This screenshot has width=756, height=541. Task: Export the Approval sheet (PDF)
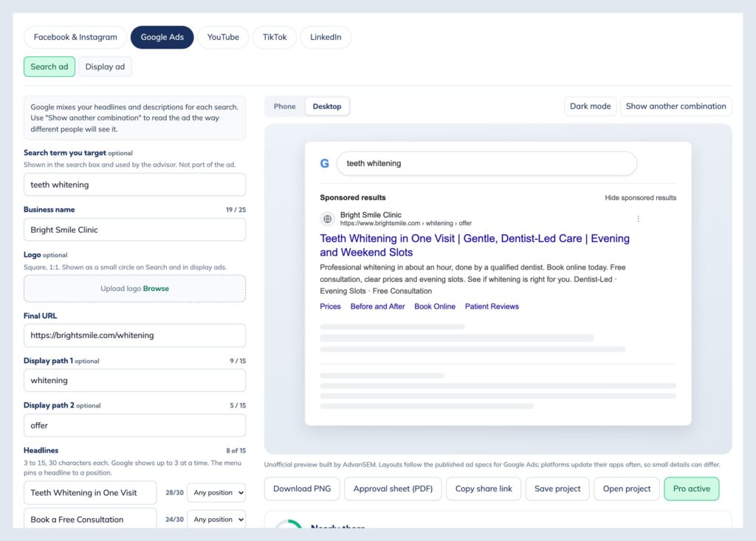click(x=393, y=489)
